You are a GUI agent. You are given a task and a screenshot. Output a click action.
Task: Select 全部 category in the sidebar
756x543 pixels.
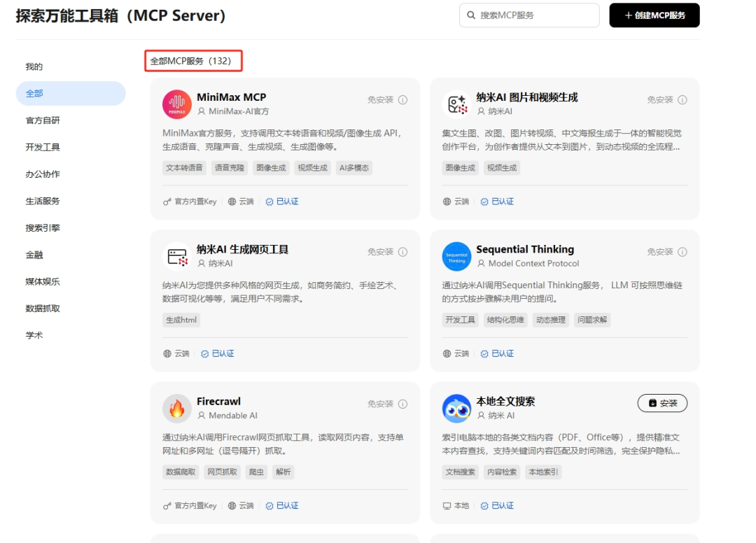click(x=71, y=94)
